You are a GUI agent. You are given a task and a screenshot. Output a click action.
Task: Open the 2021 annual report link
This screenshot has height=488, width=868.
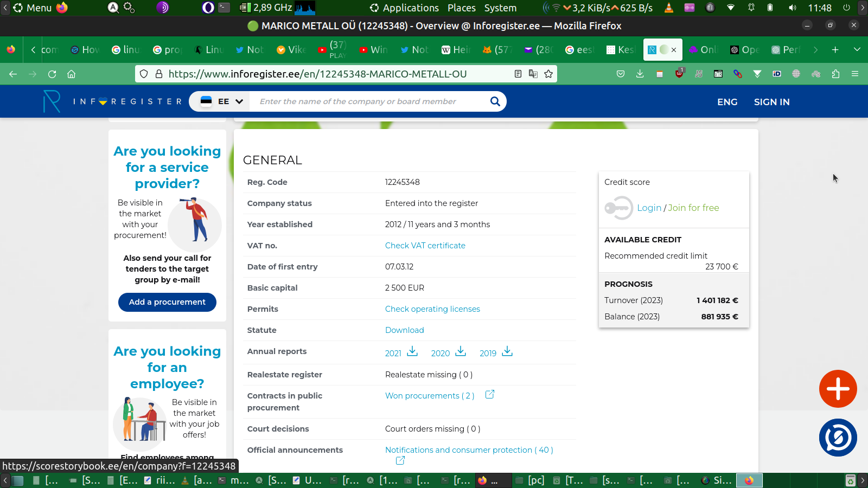pos(393,354)
